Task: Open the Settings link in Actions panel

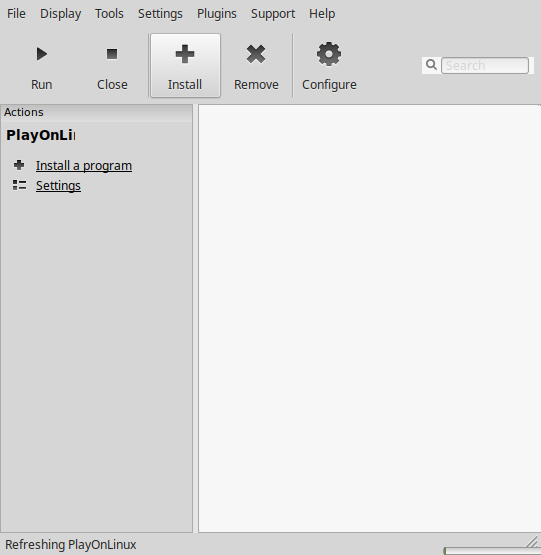Action: pos(58,185)
